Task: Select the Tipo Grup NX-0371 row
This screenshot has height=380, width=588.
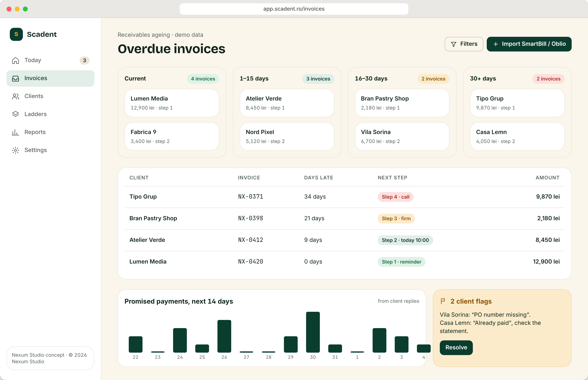Action: pyautogui.click(x=344, y=197)
